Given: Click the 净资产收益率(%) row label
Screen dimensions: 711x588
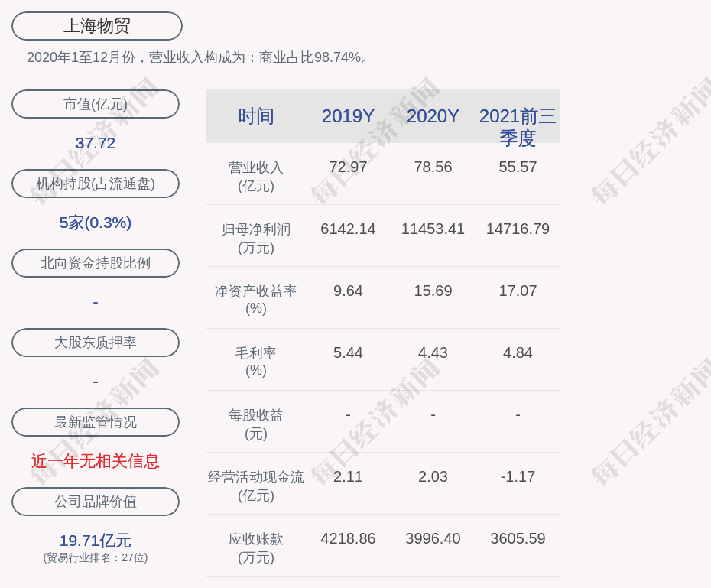Looking at the screenshot, I should (x=256, y=300).
